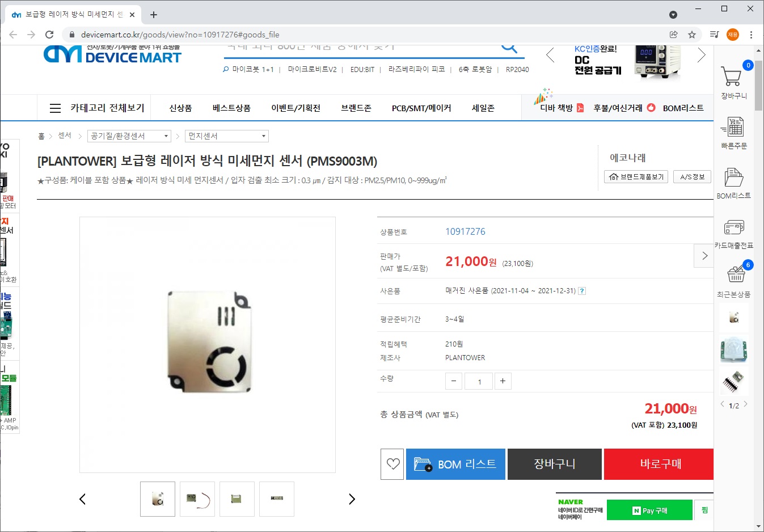The image size is (764, 532).
Task: Click the next thumbnail arrow under the product image
Action: pyautogui.click(x=352, y=499)
